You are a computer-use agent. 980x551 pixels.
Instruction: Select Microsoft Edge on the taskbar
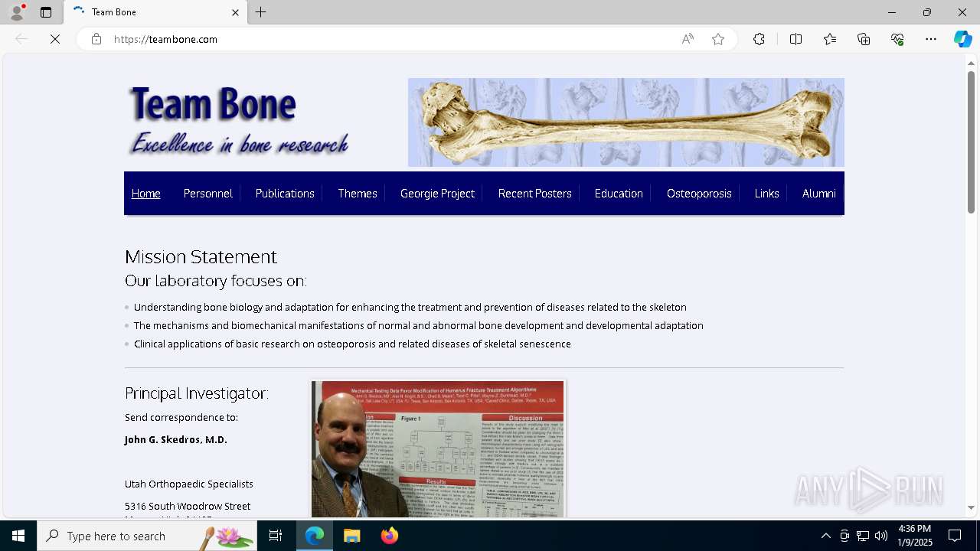[x=315, y=536]
